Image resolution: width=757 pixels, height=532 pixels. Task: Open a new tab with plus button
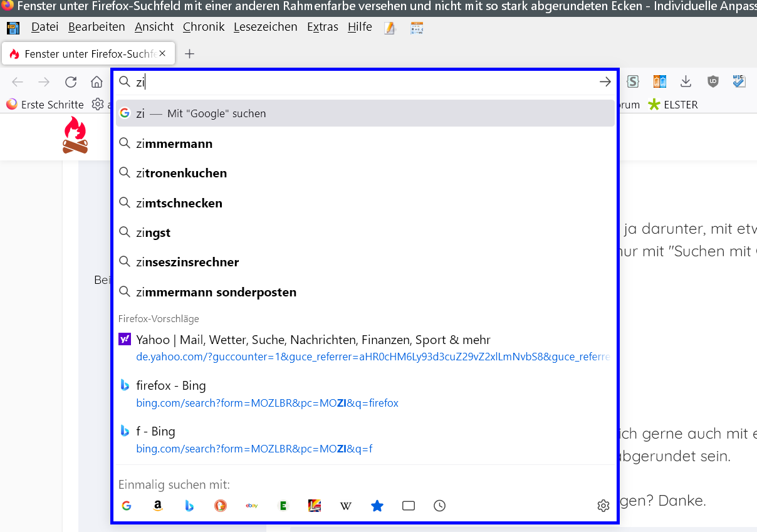point(190,54)
